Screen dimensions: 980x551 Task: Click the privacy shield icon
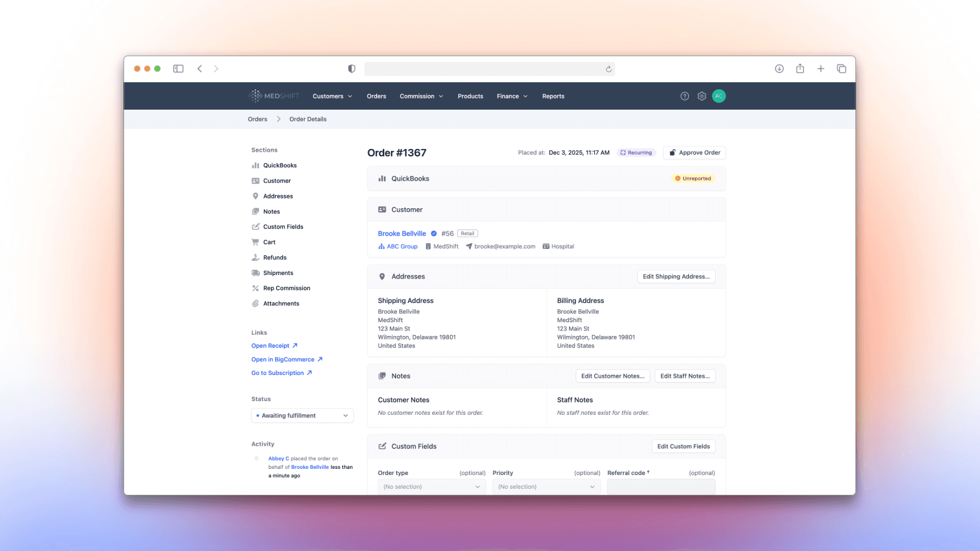click(x=352, y=68)
